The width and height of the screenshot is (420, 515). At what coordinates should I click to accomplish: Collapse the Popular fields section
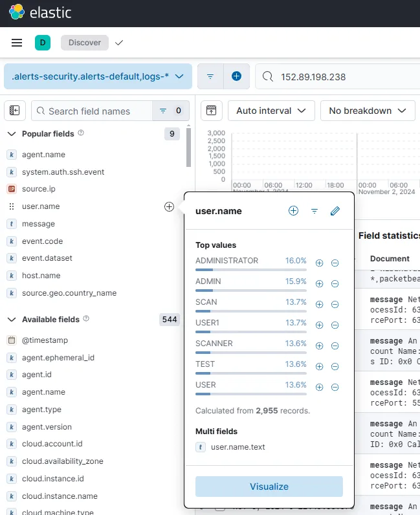[x=12, y=134]
